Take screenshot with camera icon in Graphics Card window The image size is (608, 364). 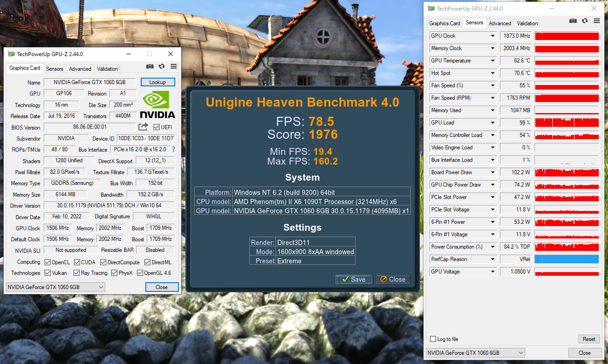pyautogui.click(x=150, y=66)
